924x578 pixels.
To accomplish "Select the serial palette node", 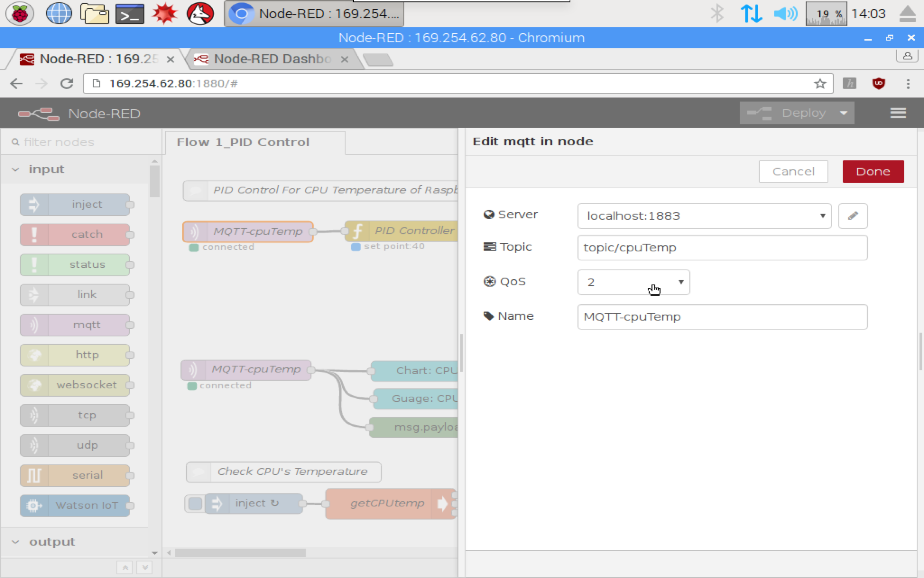I will coord(75,475).
